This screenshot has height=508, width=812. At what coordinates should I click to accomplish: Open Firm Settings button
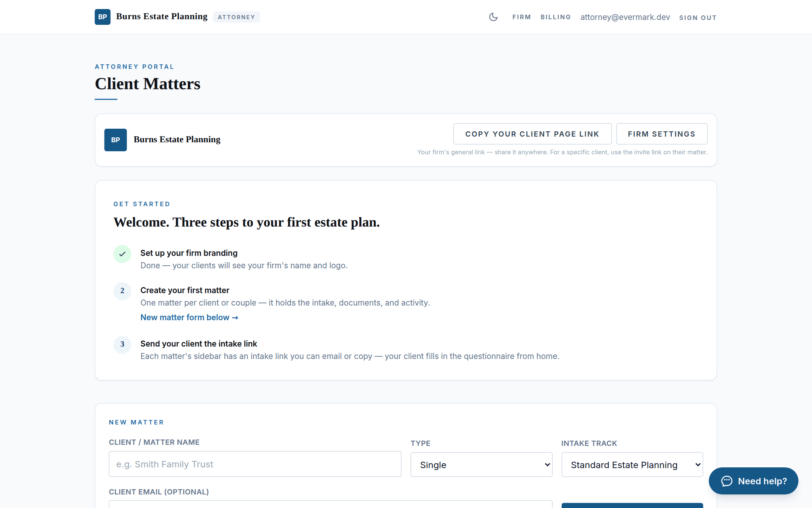click(662, 134)
